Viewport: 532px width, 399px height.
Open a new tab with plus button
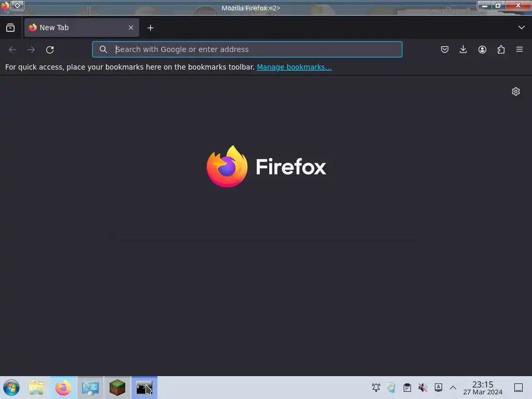point(150,28)
